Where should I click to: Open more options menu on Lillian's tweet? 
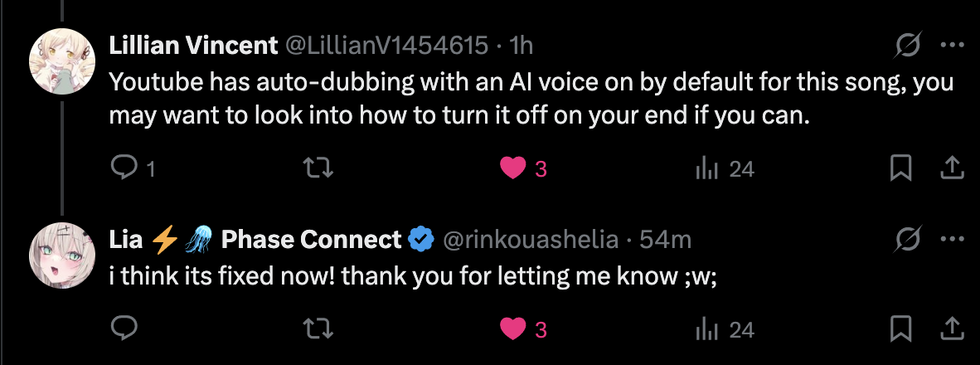click(x=952, y=46)
